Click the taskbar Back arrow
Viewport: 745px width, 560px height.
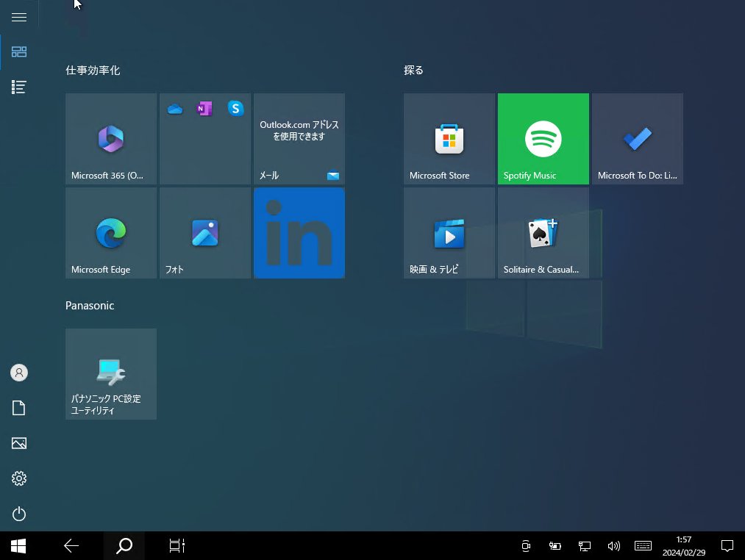[71, 546]
